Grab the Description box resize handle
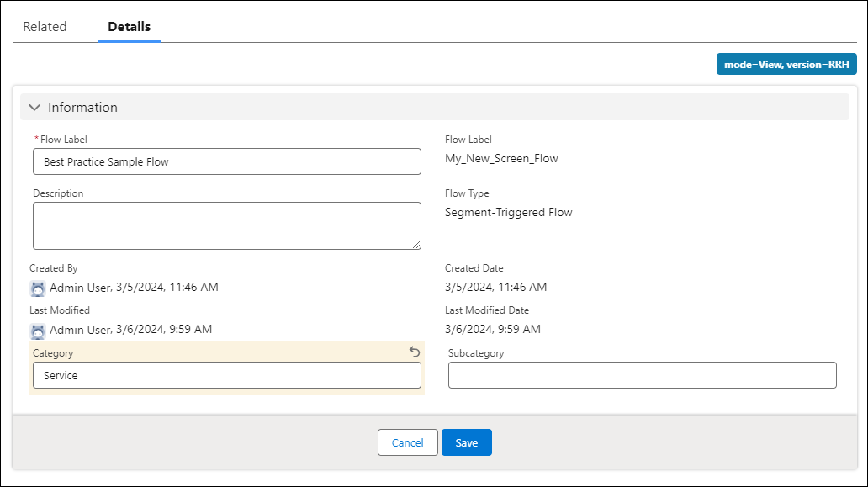Screen dimensions: 868x487 click(416, 245)
